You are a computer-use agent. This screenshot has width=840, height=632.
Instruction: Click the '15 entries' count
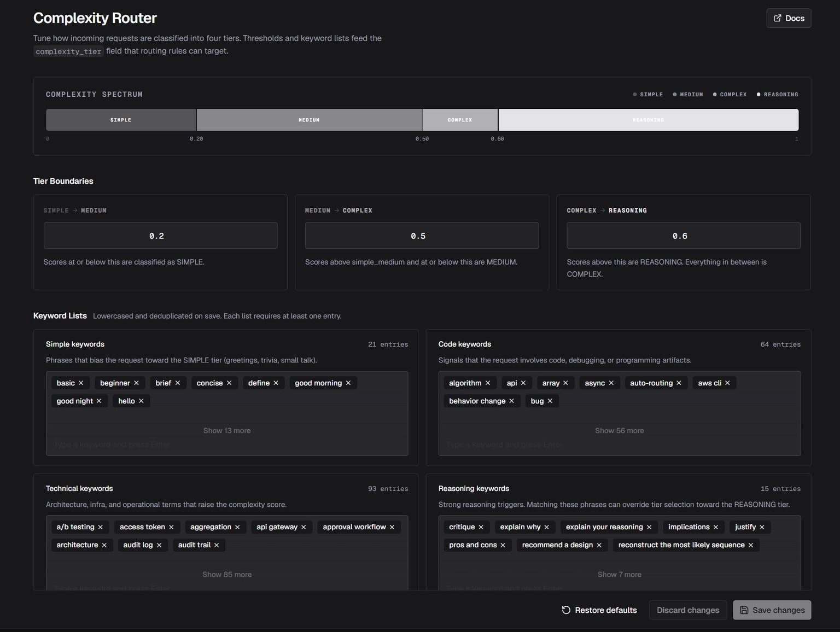point(780,489)
